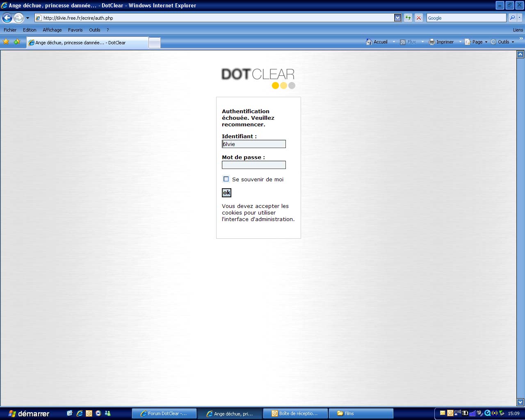Tick the Se souvenir de moi checkbox

point(226,179)
